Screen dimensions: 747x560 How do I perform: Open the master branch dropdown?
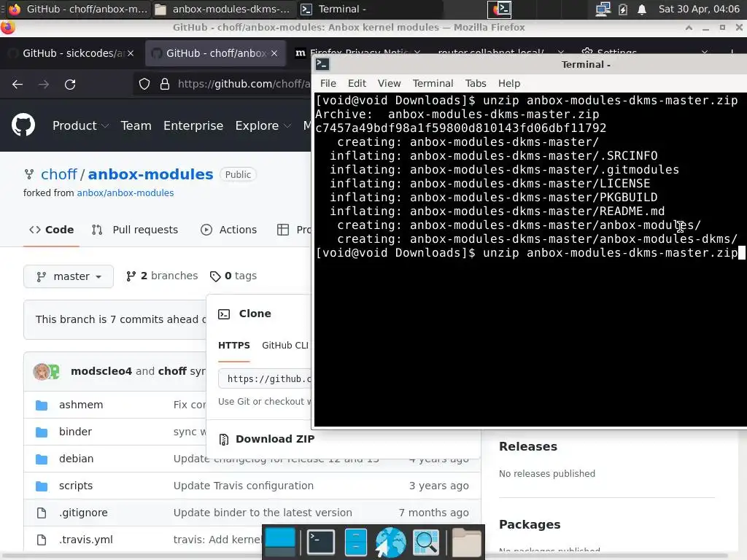click(x=69, y=276)
